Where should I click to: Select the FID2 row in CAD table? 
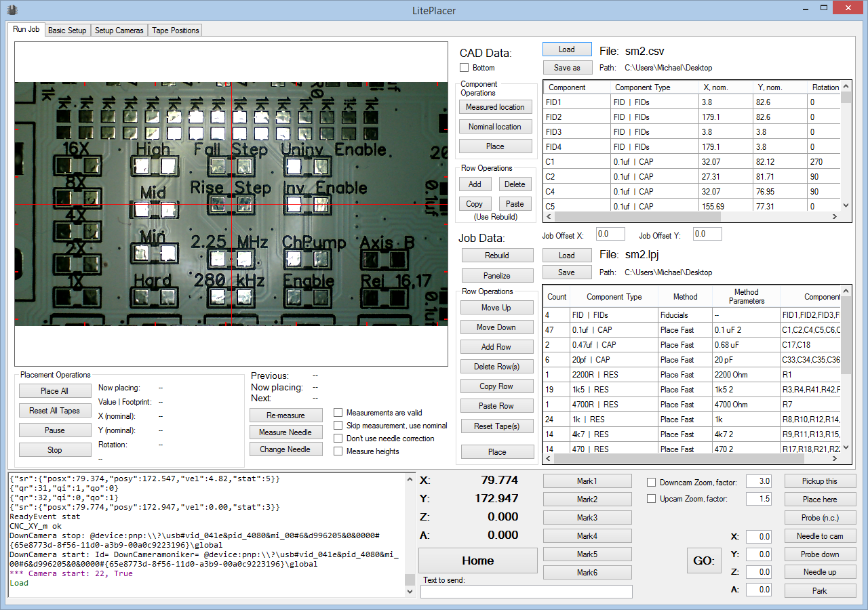coord(576,117)
